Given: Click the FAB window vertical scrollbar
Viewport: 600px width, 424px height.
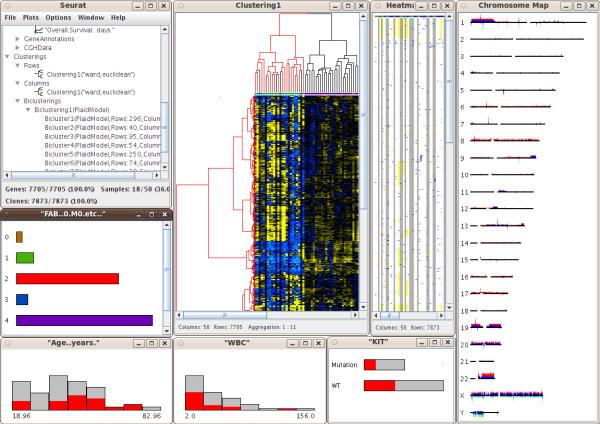Looking at the screenshot, I should [166, 270].
